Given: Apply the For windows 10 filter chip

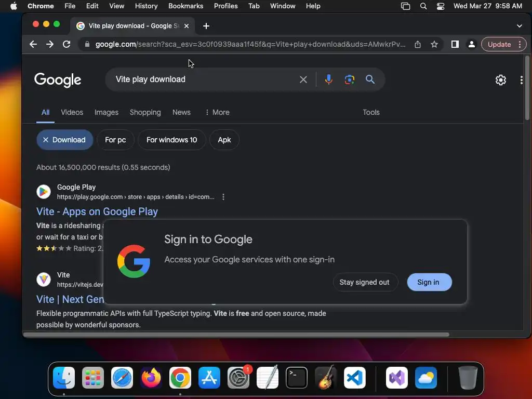Looking at the screenshot, I should click(x=171, y=140).
